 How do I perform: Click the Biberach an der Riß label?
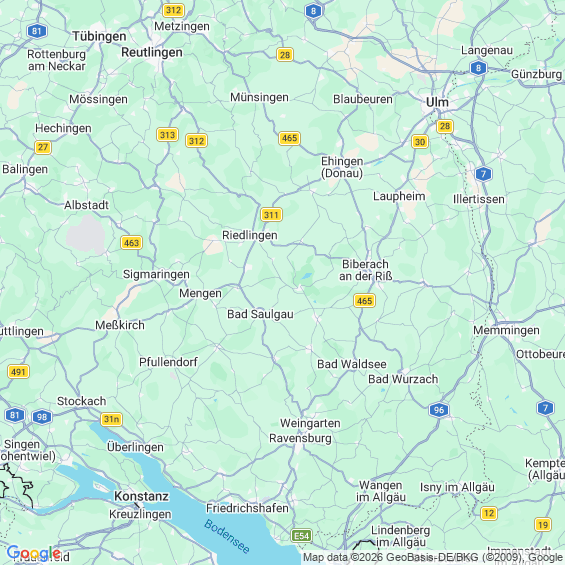click(365, 270)
